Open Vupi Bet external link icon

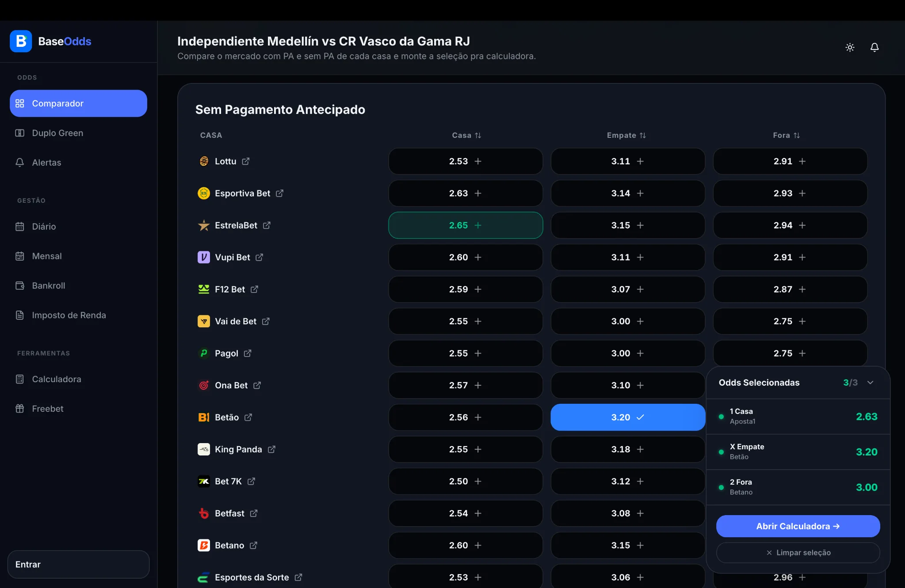click(x=260, y=257)
